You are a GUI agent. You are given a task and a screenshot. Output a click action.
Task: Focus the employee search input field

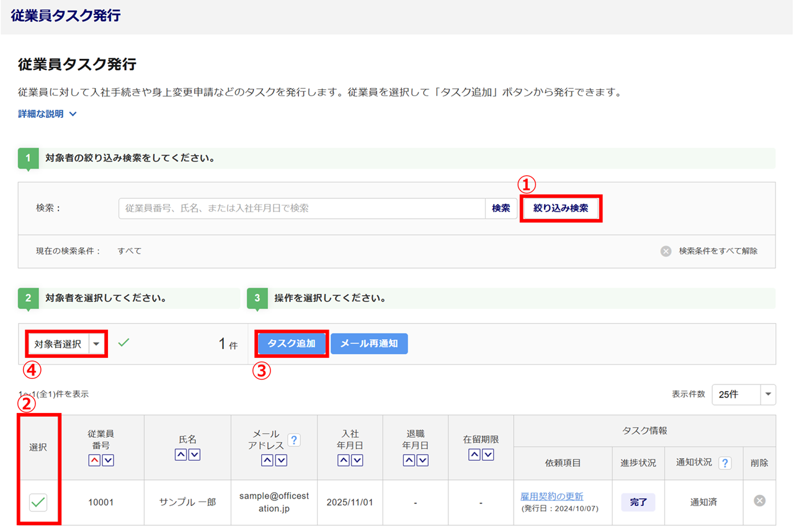pyautogui.click(x=301, y=208)
